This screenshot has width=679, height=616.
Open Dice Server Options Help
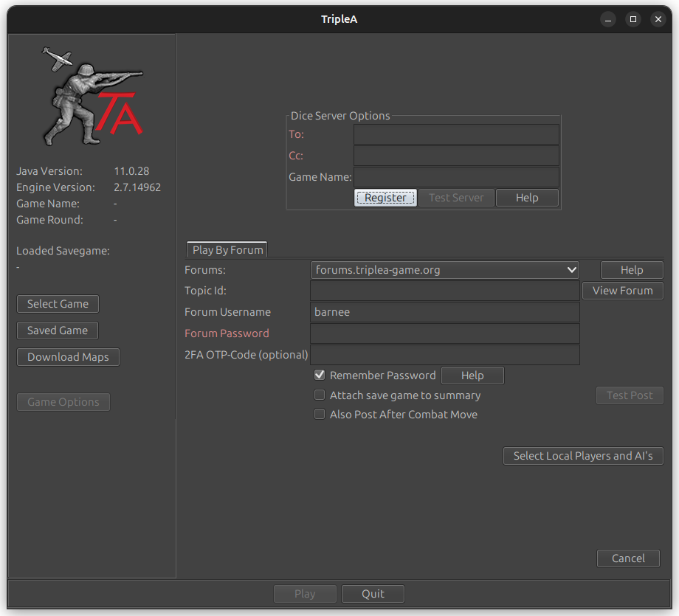pos(526,198)
